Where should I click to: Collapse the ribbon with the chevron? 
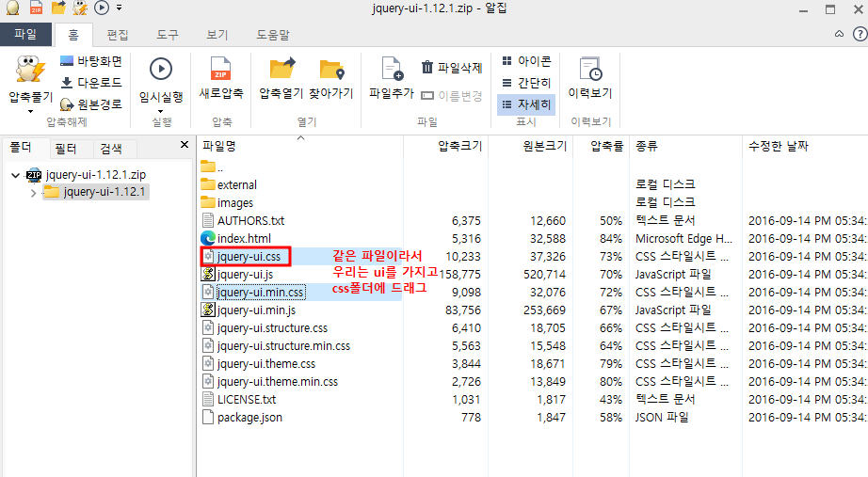[x=839, y=34]
